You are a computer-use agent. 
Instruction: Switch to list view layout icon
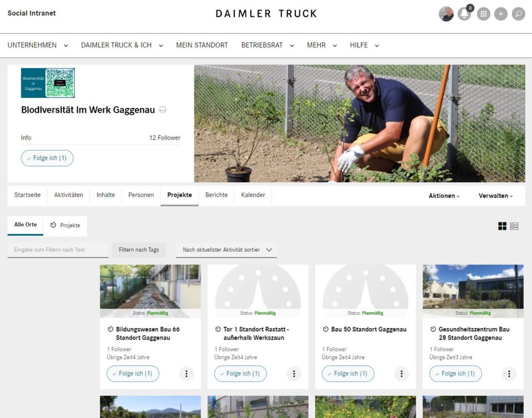coord(514,226)
